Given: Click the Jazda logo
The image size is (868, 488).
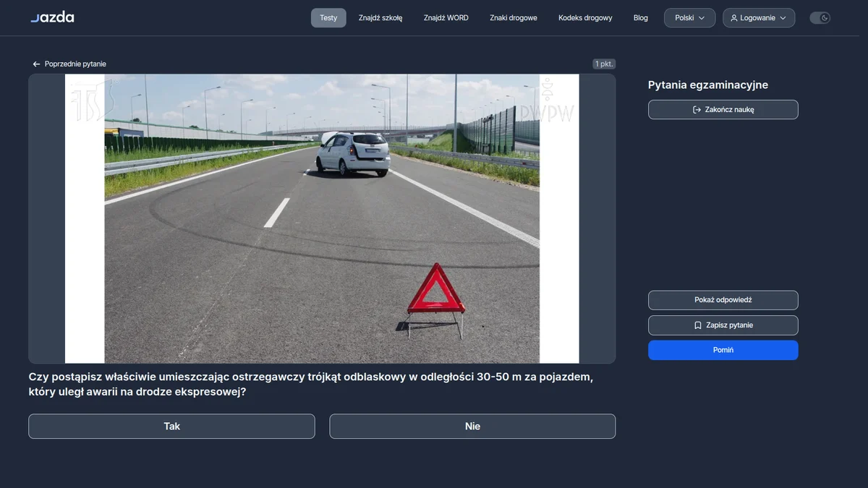Looking at the screenshot, I should click(52, 17).
